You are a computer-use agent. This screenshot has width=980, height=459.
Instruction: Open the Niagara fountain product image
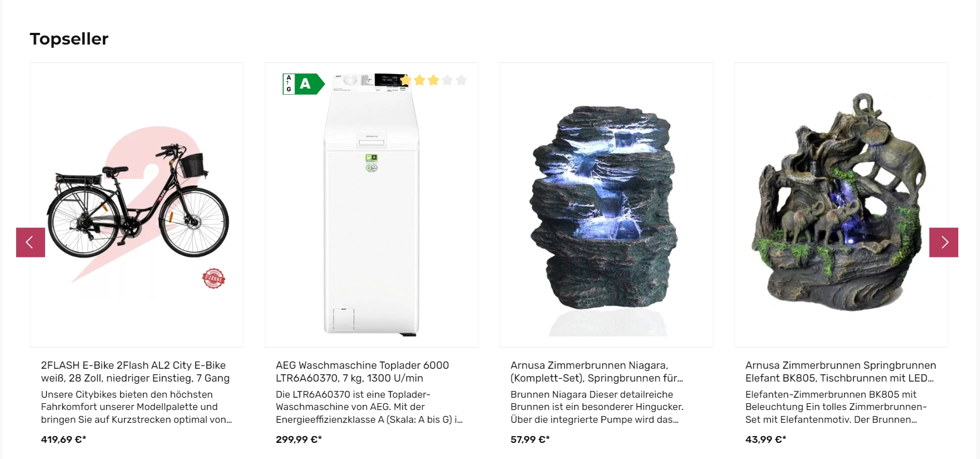tap(607, 205)
